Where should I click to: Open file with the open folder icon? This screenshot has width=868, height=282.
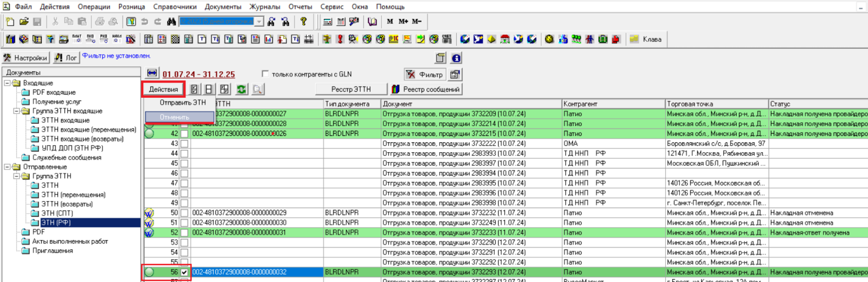point(24,22)
